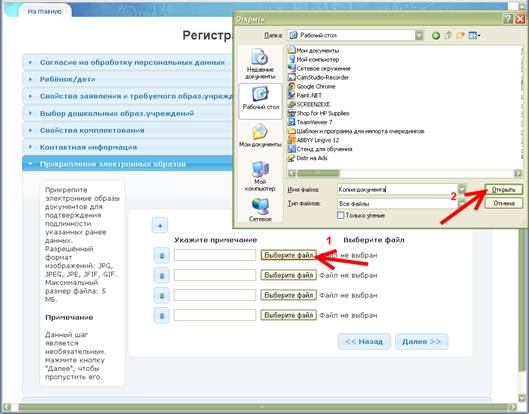Open the Имя файла dropdown arrow
The height and width of the screenshot is (414, 529).
tap(462, 189)
